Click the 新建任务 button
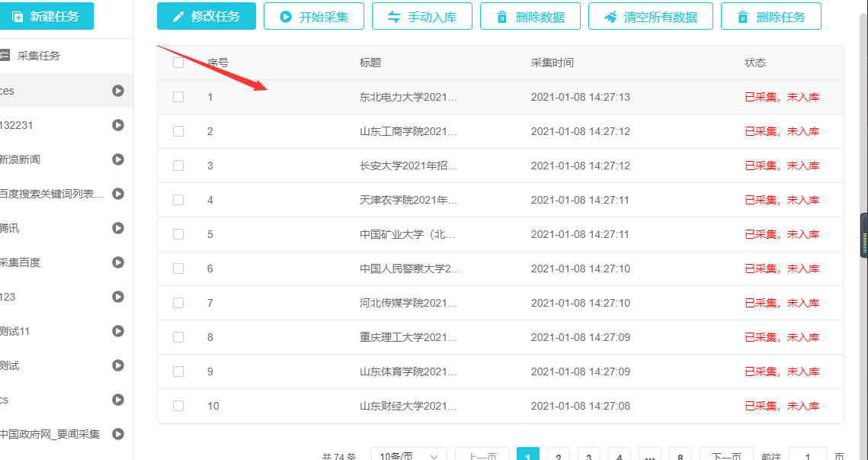The image size is (868, 460). click(46, 16)
